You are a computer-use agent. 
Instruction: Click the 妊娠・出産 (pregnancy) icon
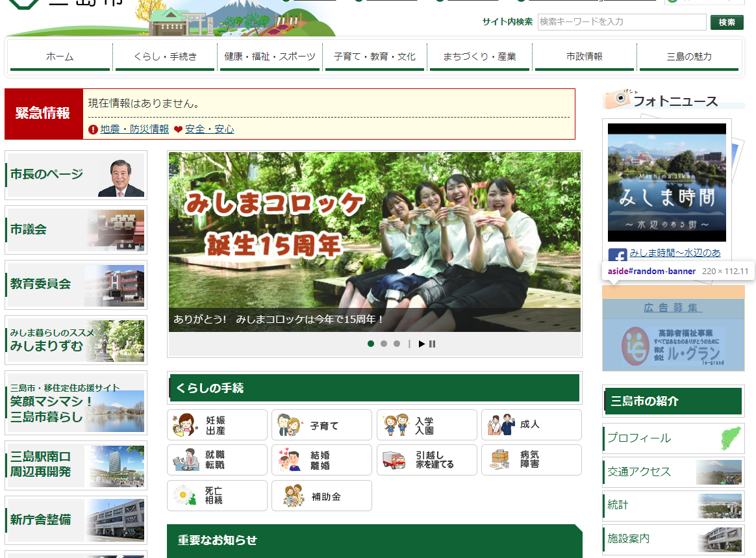pyautogui.click(x=217, y=425)
